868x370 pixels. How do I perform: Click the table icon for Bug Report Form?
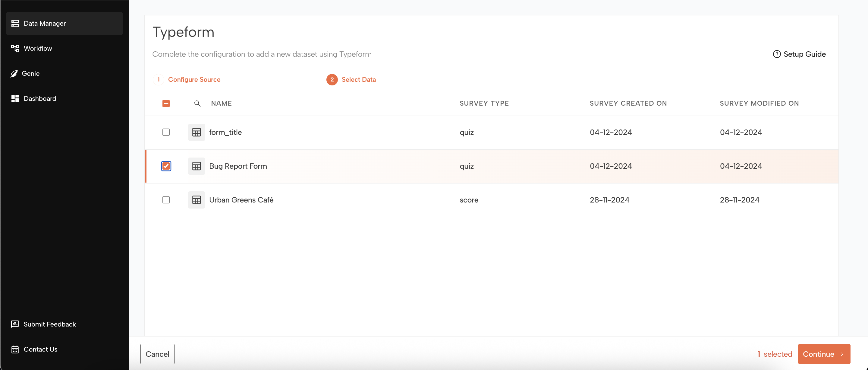(197, 166)
